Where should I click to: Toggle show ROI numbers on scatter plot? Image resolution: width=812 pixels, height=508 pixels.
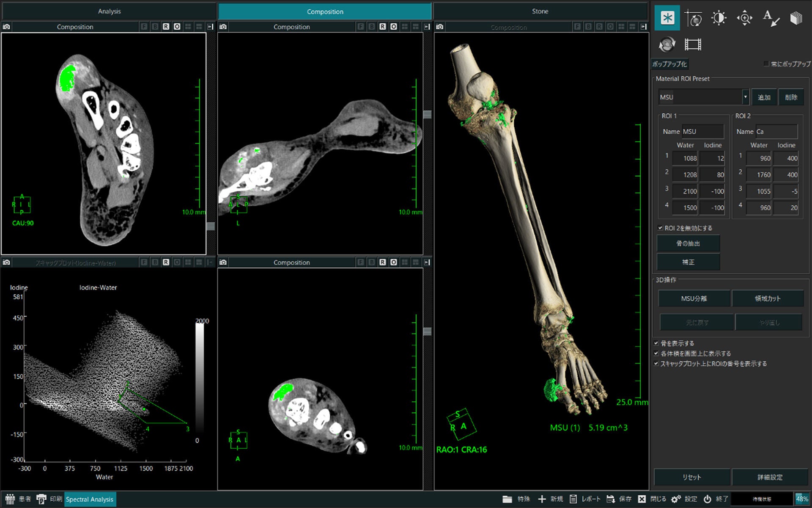pyautogui.click(x=656, y=363)
